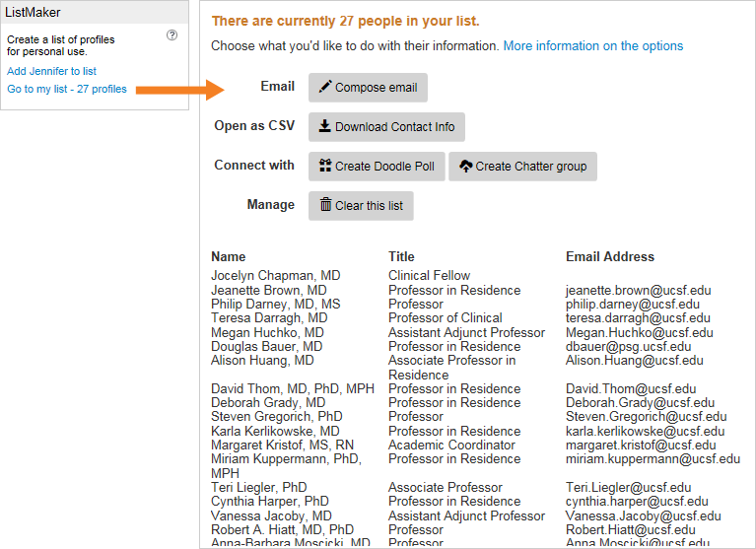This screenshot has width=756, height=549.
Task: Click email Megan.Huchko@ucsf.edu
Action: pos(640,332)
